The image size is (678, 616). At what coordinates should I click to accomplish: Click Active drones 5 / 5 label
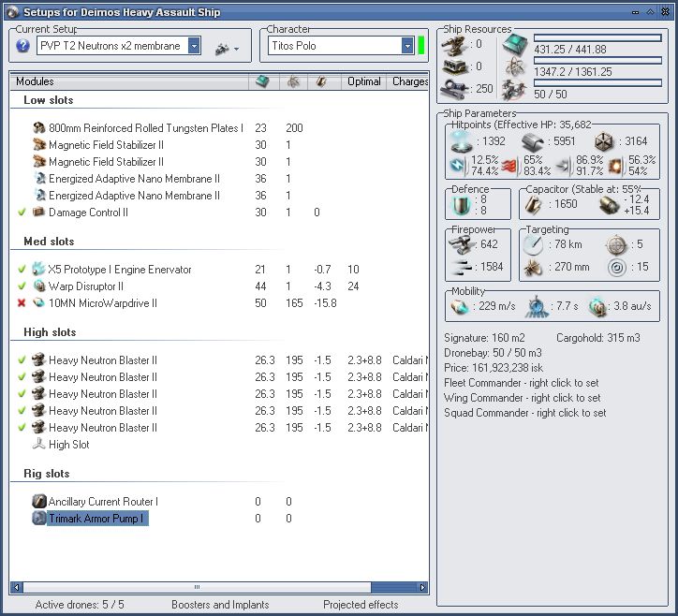click(80, 605)
